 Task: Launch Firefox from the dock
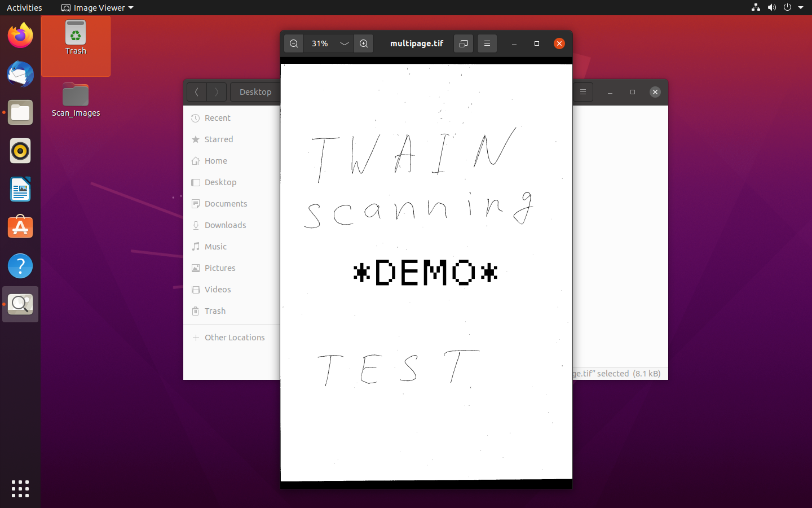point(20,36)
